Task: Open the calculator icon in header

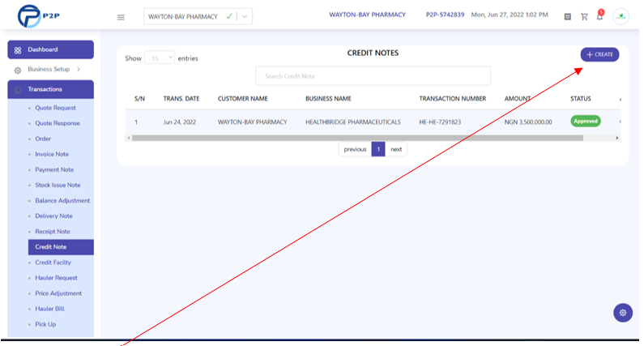Action: coord(568,16)
